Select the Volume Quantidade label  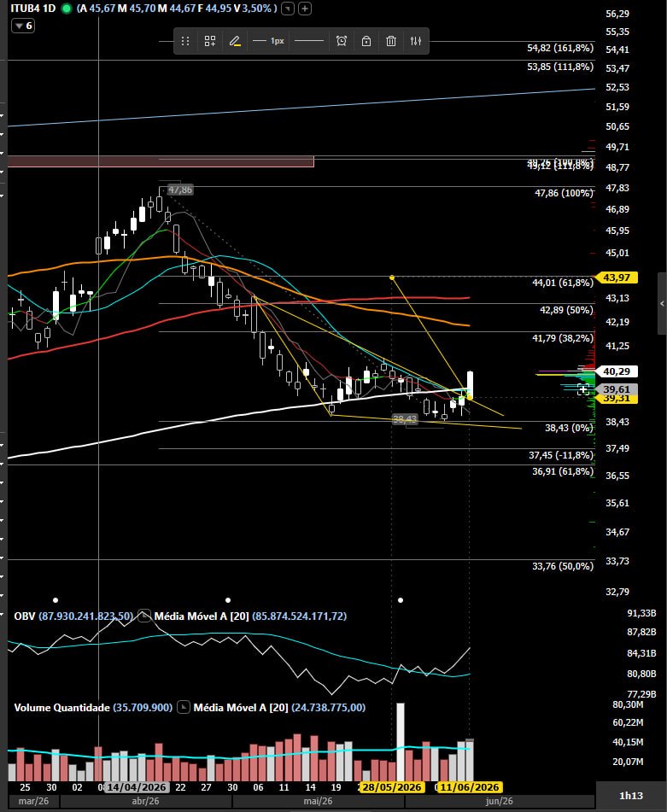(x=61, y=707)
